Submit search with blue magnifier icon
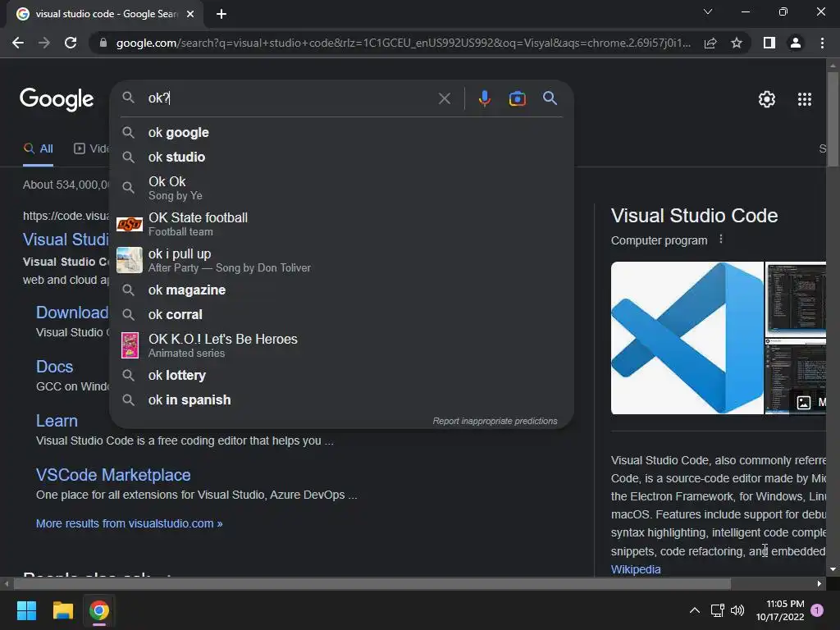 pos(550,98)
